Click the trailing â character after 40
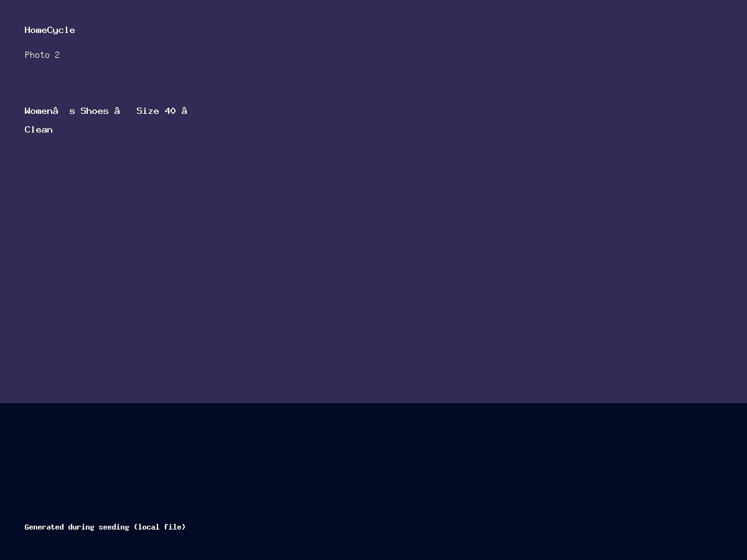Viewport: 747px width, 560px height. tap(184, 110)
